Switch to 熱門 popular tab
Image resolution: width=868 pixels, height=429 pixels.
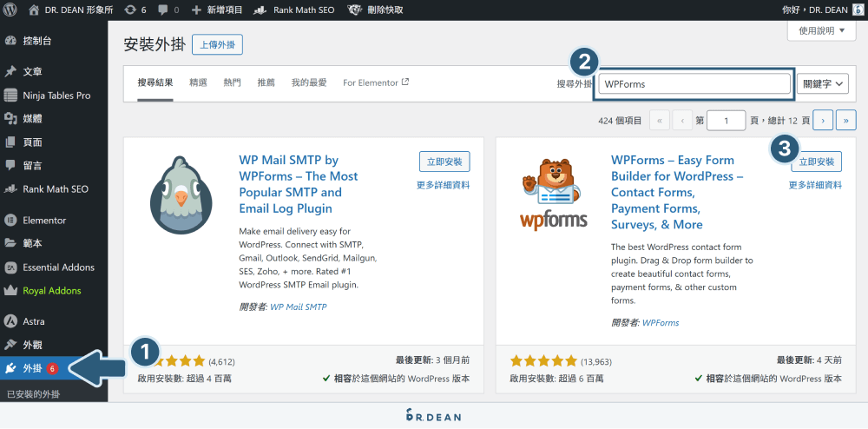point(233,83)
